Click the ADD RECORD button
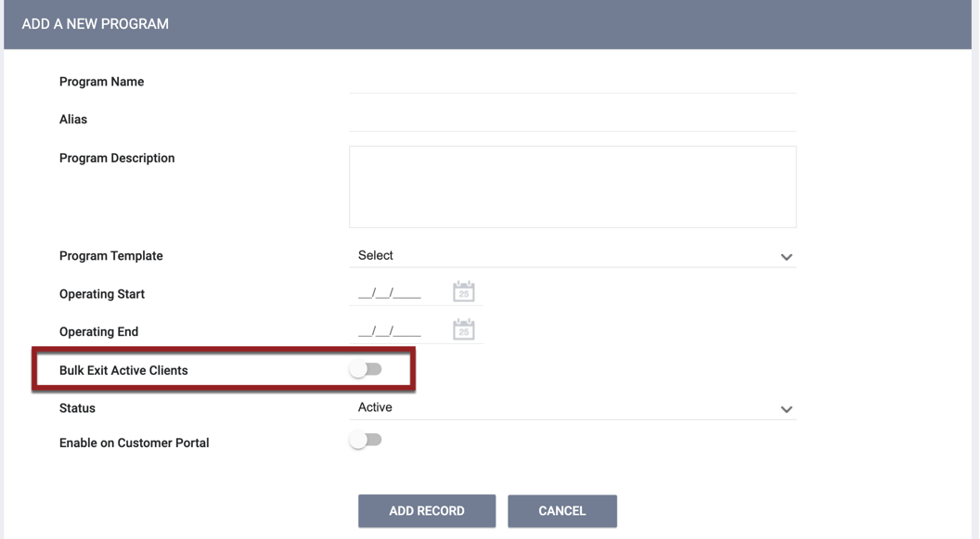Screen dimensions: 980x539 427,510
